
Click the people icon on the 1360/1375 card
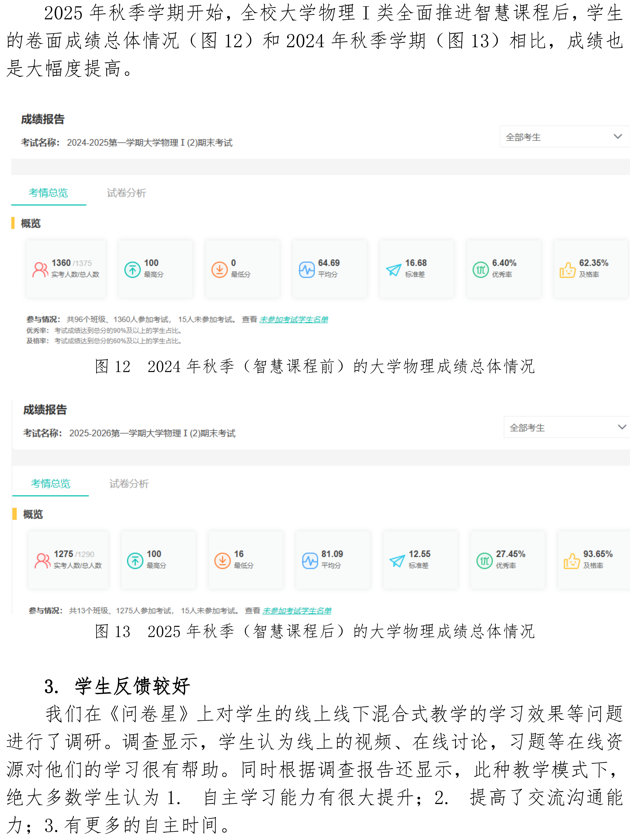pyautogui.click(x=40, y=270)
